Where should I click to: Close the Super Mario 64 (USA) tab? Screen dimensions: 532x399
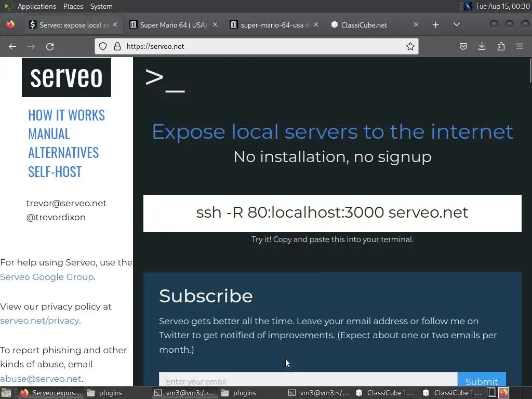tap(215, 25)
